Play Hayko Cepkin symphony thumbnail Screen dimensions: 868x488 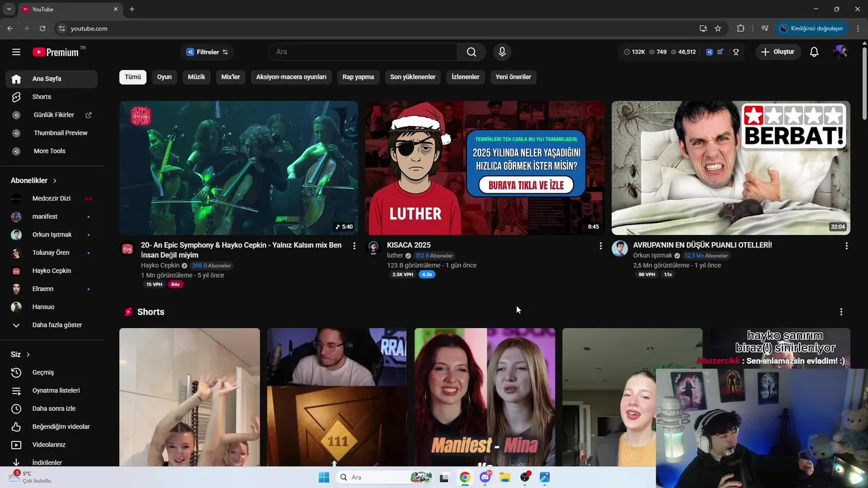(239, 168)
